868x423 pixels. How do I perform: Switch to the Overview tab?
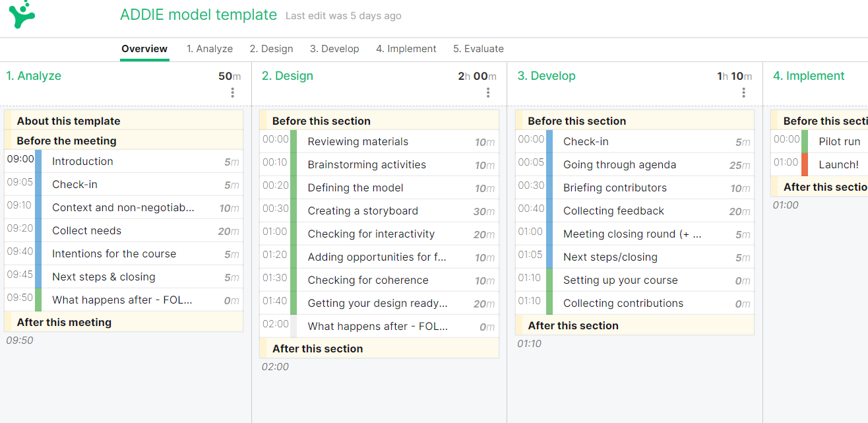point(144,48)
